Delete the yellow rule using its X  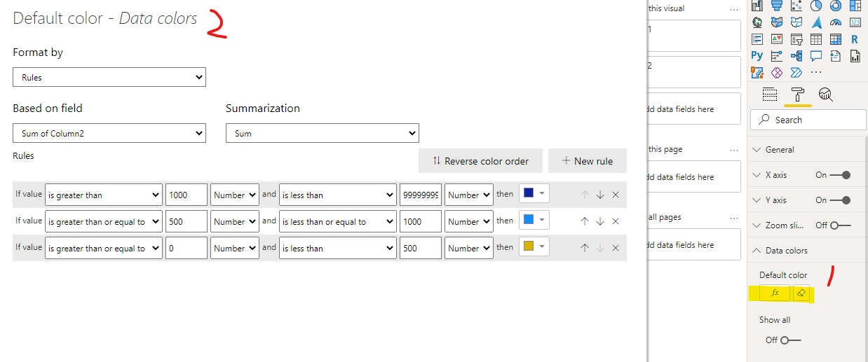coord(616,248)
